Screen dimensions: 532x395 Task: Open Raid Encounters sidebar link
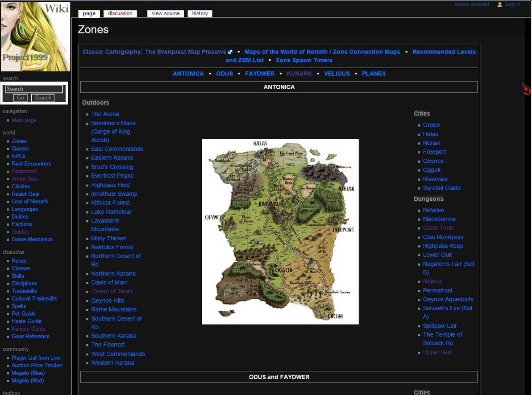click(31, 164)
